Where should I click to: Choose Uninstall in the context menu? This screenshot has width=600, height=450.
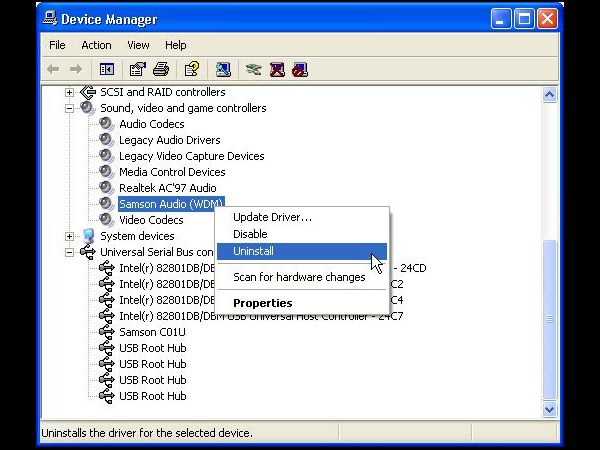(302, 251)
